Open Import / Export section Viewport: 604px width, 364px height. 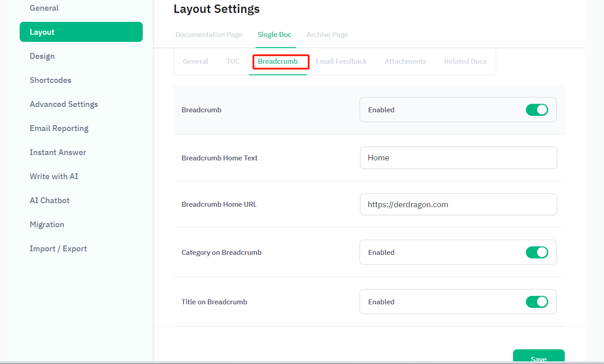[x=58, y=249]
